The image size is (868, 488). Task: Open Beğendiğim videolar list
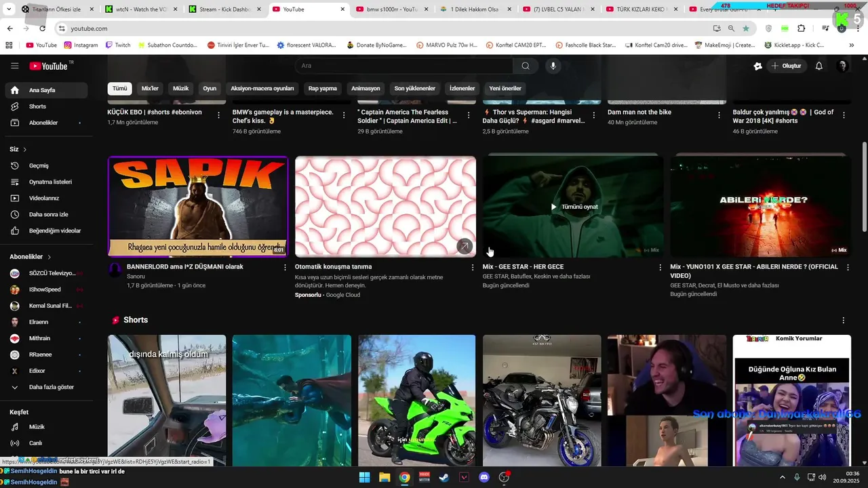[46, 230]
